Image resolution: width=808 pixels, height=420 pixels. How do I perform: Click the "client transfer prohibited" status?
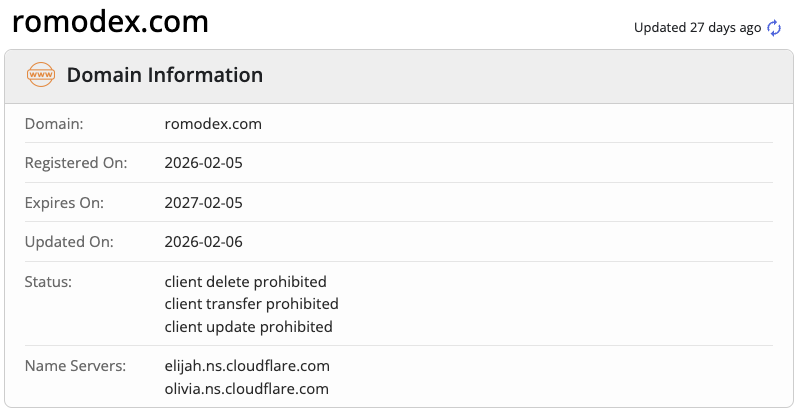pos(252,304)
